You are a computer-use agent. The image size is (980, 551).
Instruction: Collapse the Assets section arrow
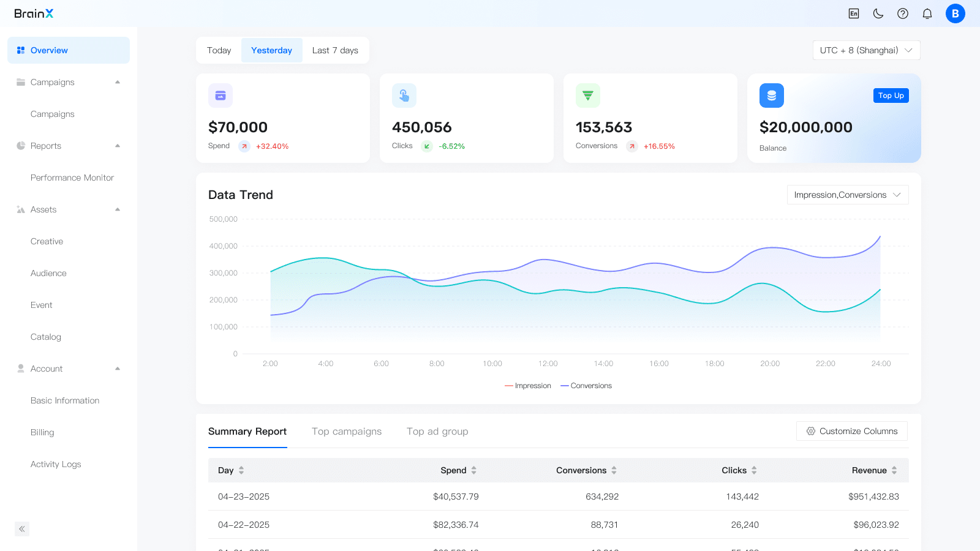(118, 209)
